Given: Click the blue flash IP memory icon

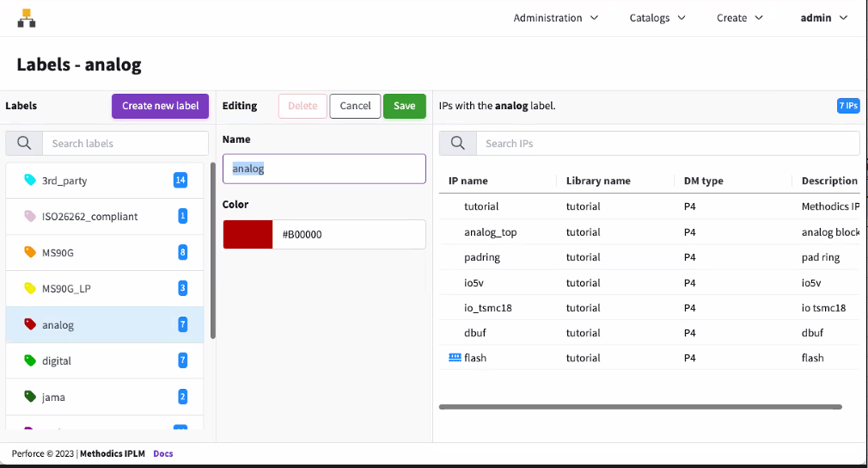Looking at the screenshot, I should point(455,358).
